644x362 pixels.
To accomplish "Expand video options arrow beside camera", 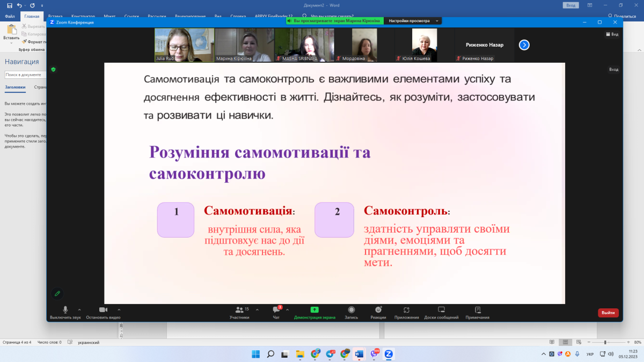I will [x=119, y=309].
